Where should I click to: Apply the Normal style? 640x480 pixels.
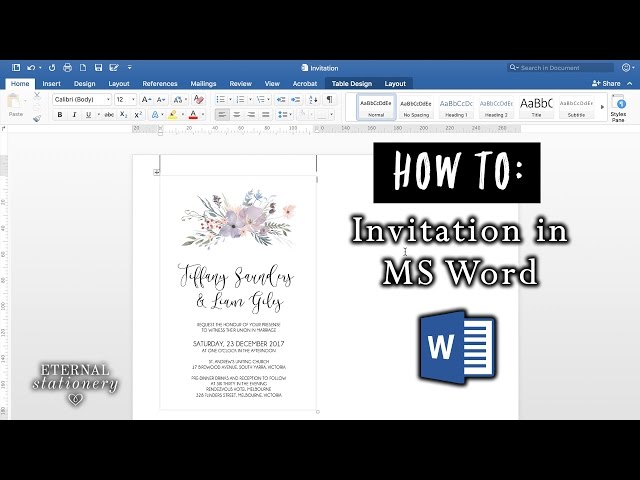376,107
